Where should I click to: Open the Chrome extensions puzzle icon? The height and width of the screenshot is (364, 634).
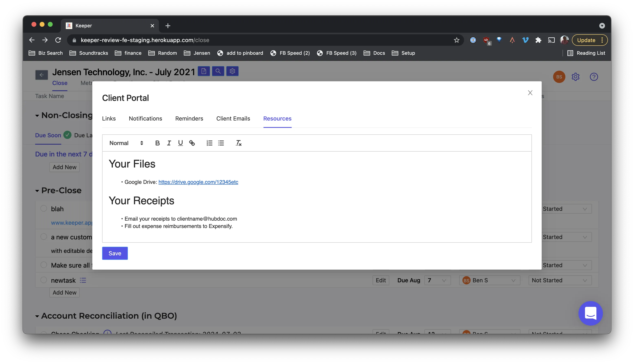click(538, 40)
